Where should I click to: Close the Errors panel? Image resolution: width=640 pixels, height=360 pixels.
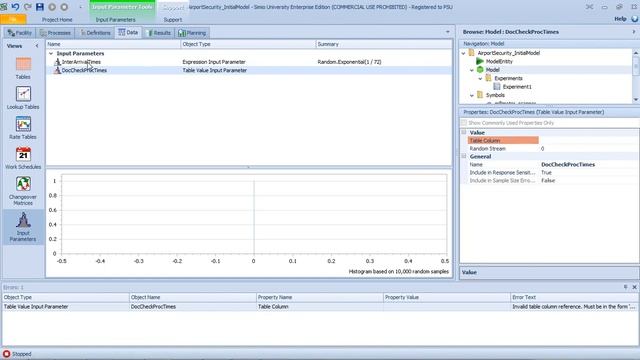pos(634,287)
